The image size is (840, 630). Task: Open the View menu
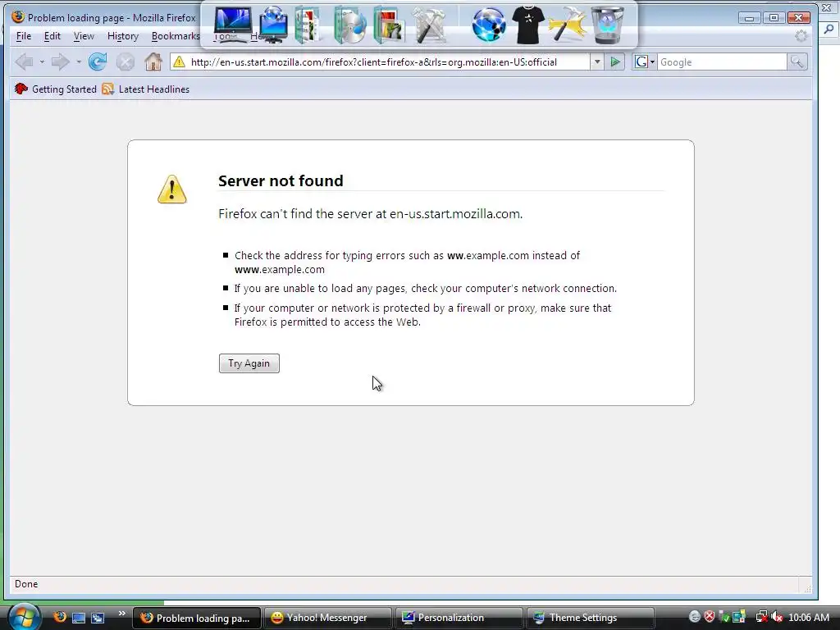84,36
